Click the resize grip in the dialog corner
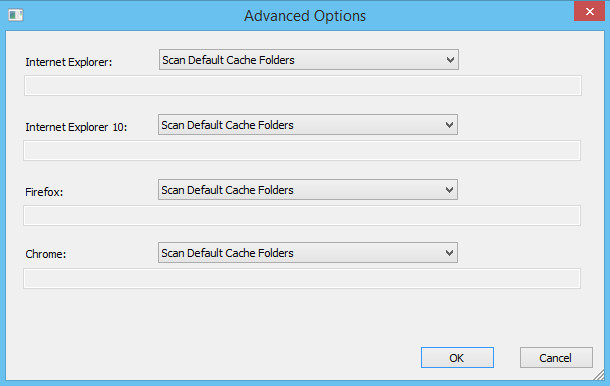The image size is (610, 386). pyautogui.click(x=599, y=375)
